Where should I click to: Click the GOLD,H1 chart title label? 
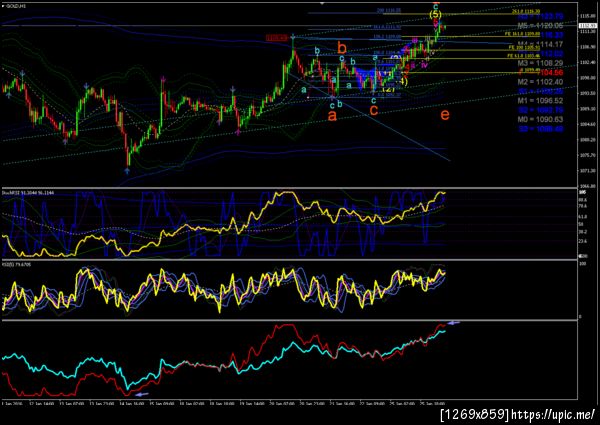coord(14,6)
